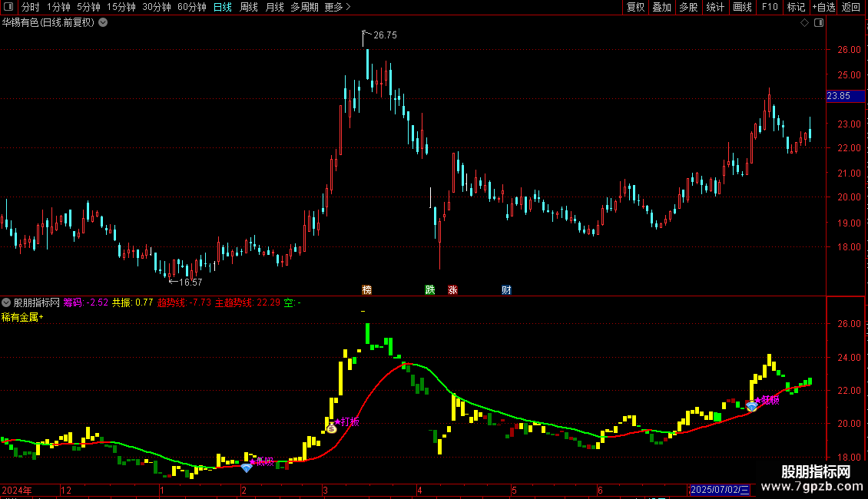Select the 30分钟 period

(157, 7)
